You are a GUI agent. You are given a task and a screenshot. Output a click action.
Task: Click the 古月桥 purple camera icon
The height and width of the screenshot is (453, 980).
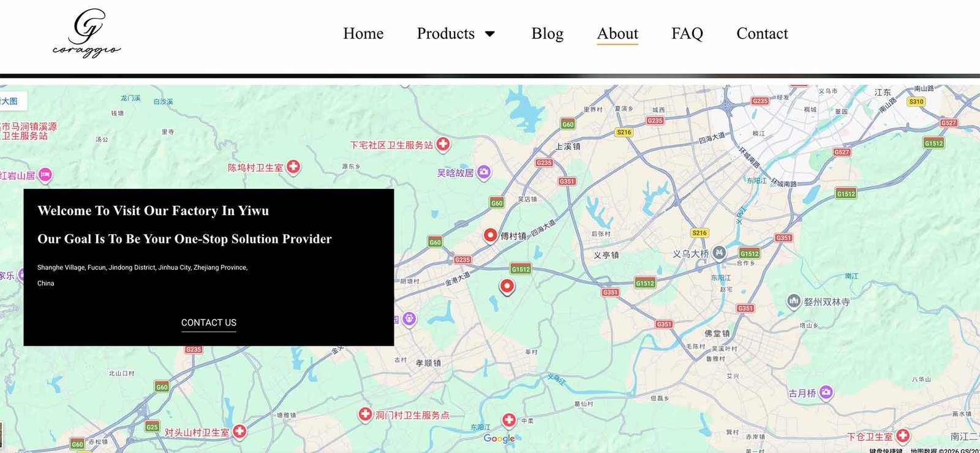pyautogui.click(x=826, y=392)
